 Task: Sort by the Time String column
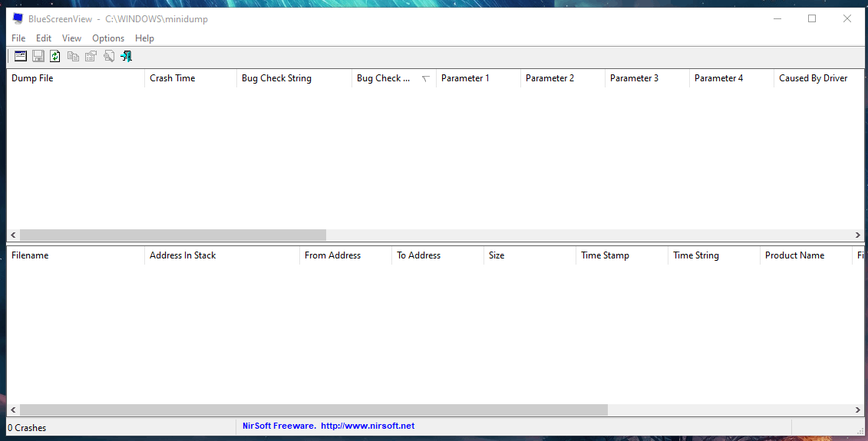(714, 255)
